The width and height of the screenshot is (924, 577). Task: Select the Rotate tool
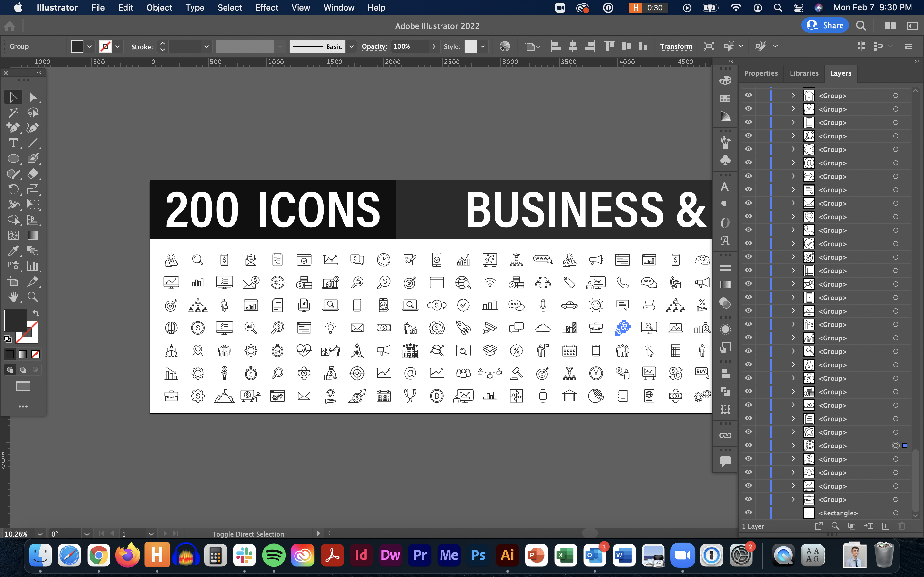click(14, 189)
